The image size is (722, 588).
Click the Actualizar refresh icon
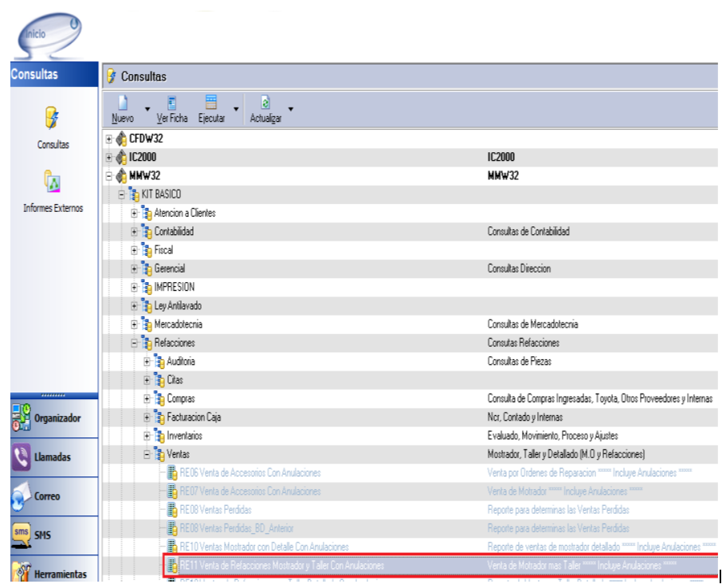pos(265,102)
